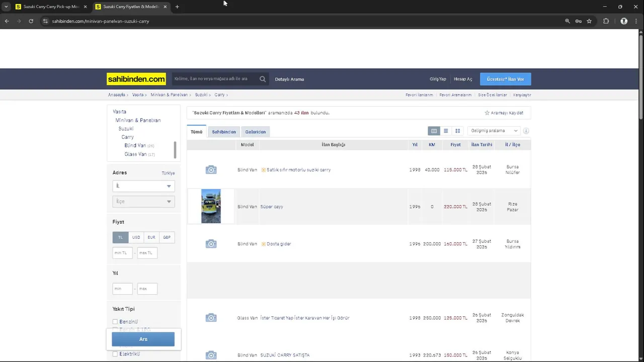644x362 pixels.
Task: Focus the main search input field
Action: tap(215, 79)
